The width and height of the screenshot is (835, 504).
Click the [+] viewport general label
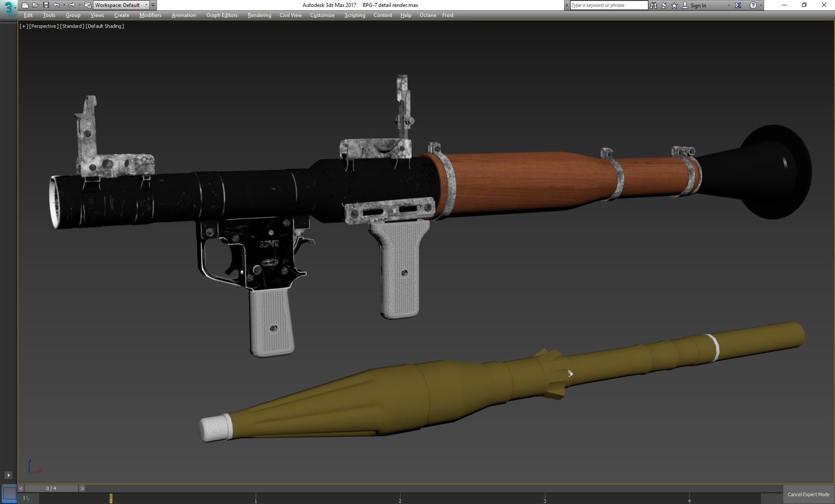[23, 26]
